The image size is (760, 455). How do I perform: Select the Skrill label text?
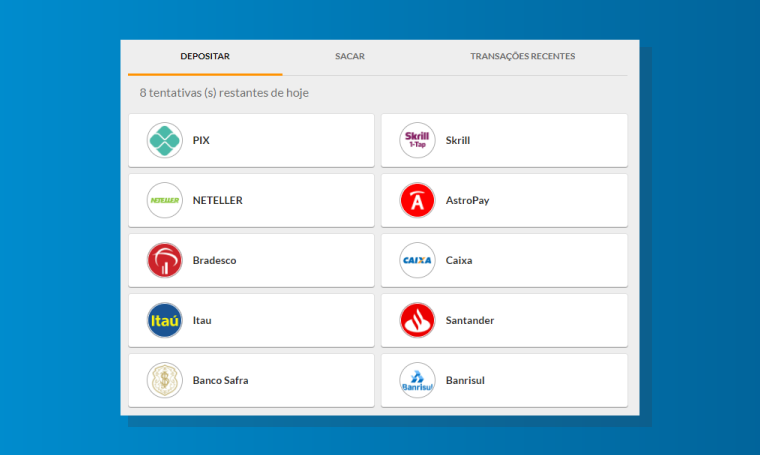(x=458, y=141)
